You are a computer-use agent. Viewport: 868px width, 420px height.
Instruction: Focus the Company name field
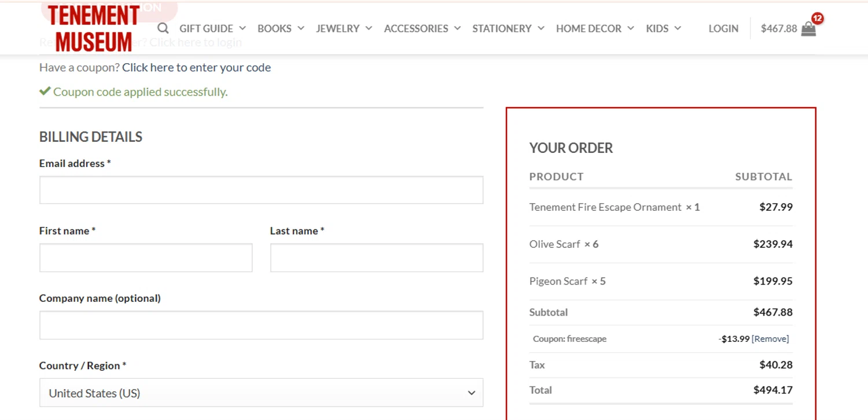coord(261,325)
